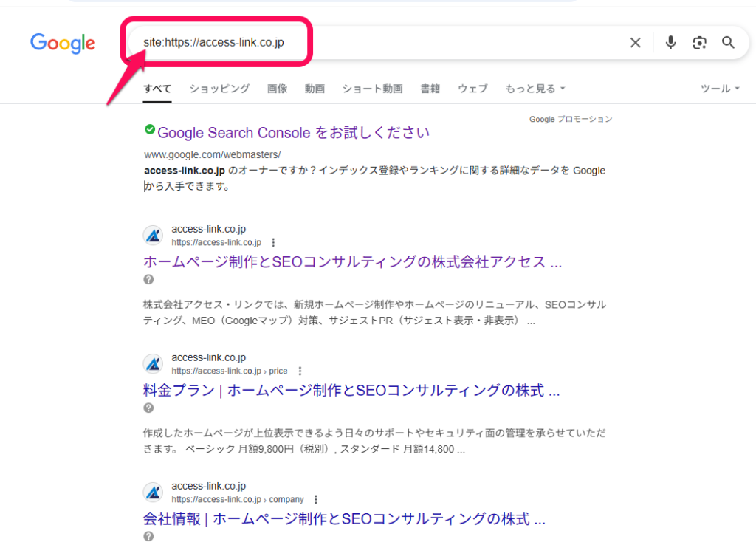This screenshot has width=756, height=545.
Task: Click www.google.com/webmasters/ URL text
Action: pos(212,155)
